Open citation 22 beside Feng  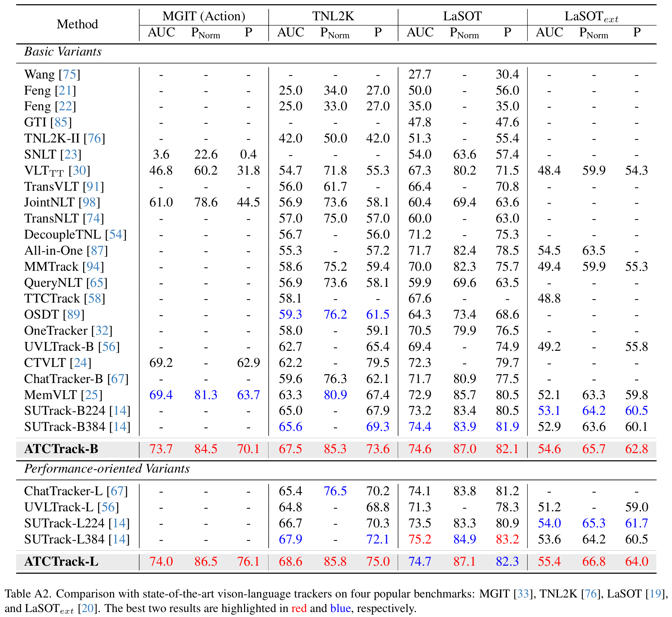click(x=65, y=106)
